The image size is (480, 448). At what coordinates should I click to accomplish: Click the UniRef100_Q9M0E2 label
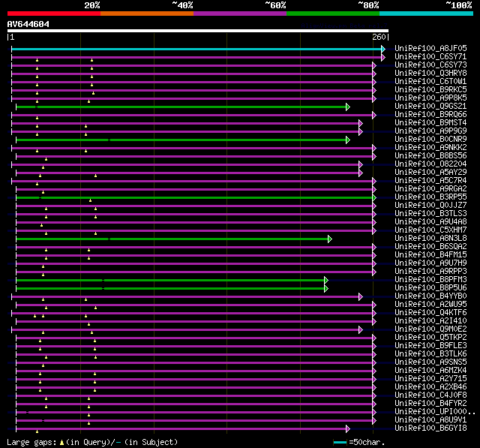430,329
